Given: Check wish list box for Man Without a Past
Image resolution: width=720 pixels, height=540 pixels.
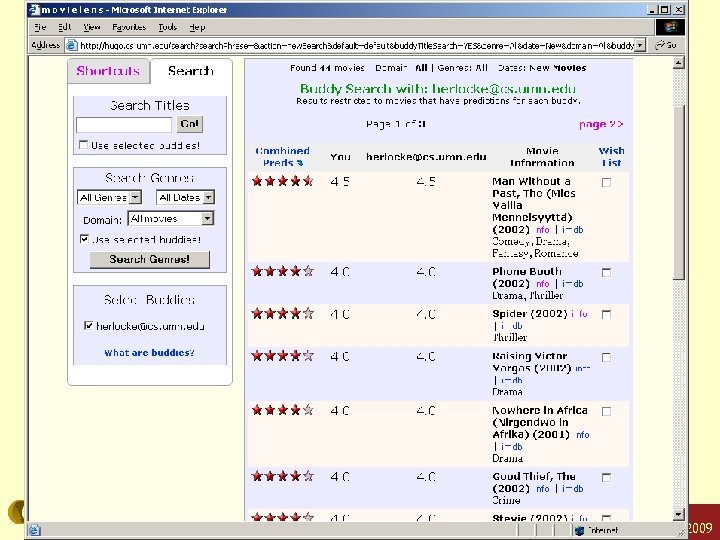Looking at the screenshot, I should click(x=606, y=182).
